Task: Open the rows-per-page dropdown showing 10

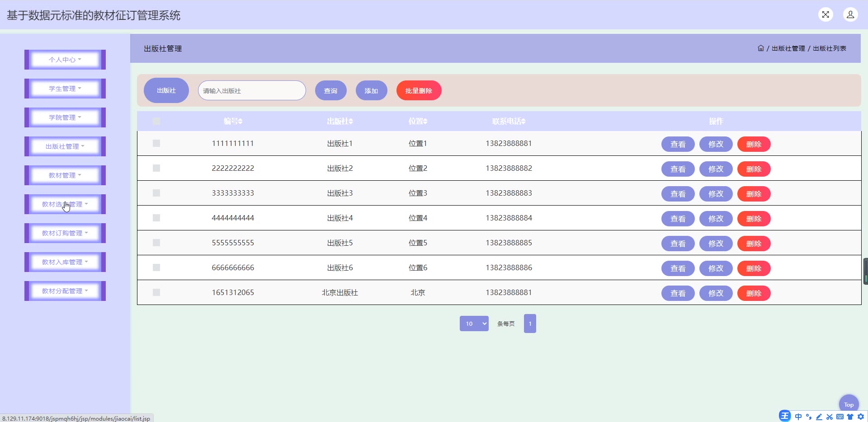Action: pos(474,324)
